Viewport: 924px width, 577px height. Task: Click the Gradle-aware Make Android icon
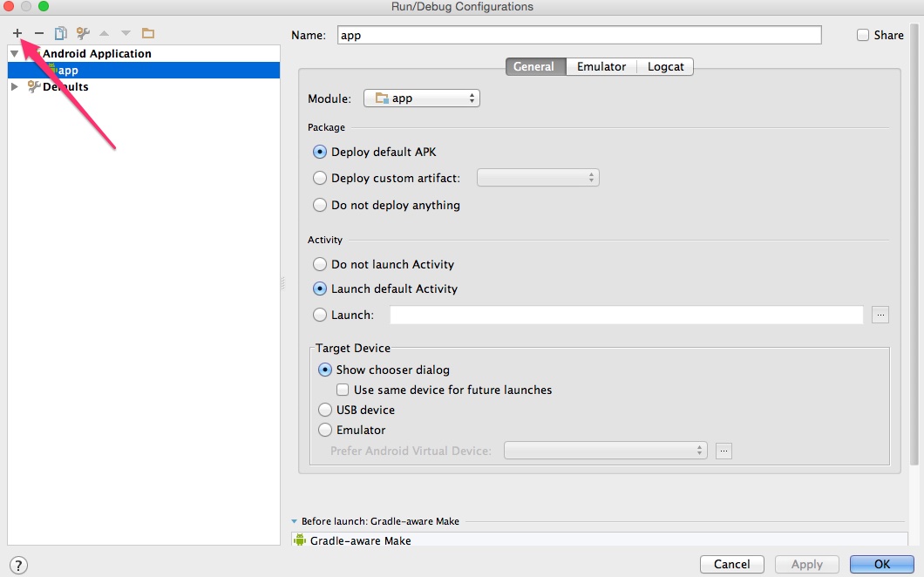click(299, 540)
